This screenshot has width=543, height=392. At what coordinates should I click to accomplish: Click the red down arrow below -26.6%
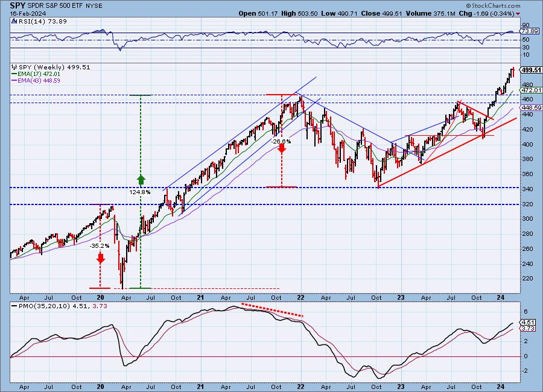tap(282, 148)
